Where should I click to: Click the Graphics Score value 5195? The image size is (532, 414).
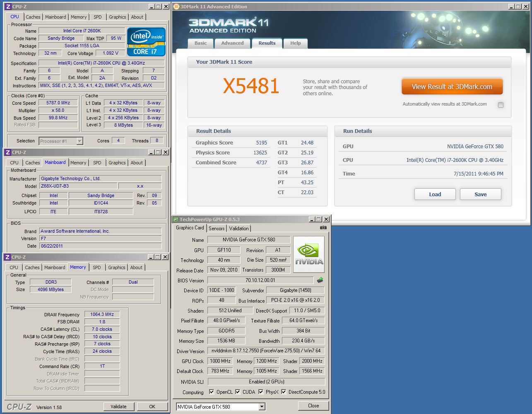pyautogui.click(x=261, y=142)
